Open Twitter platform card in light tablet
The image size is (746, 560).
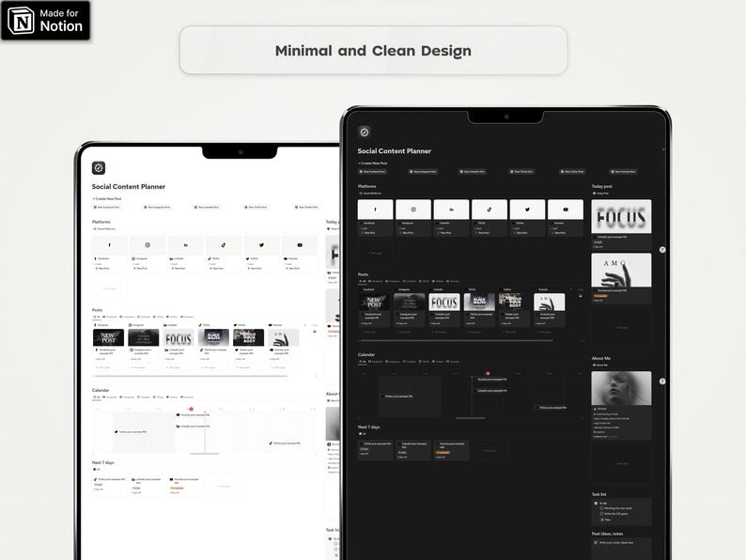(262, 254)
